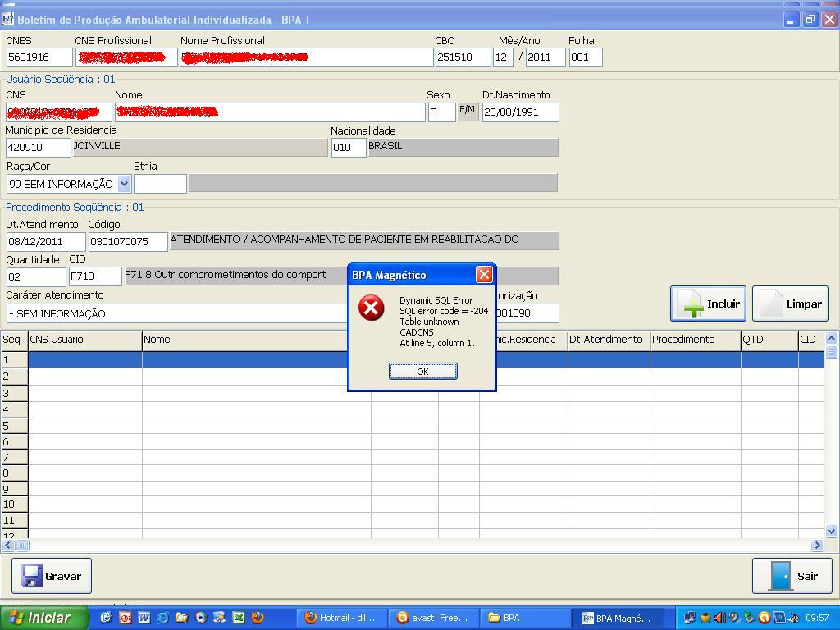Open the Iniciar start menu
The image size is (840, 630).
[44, 618]
